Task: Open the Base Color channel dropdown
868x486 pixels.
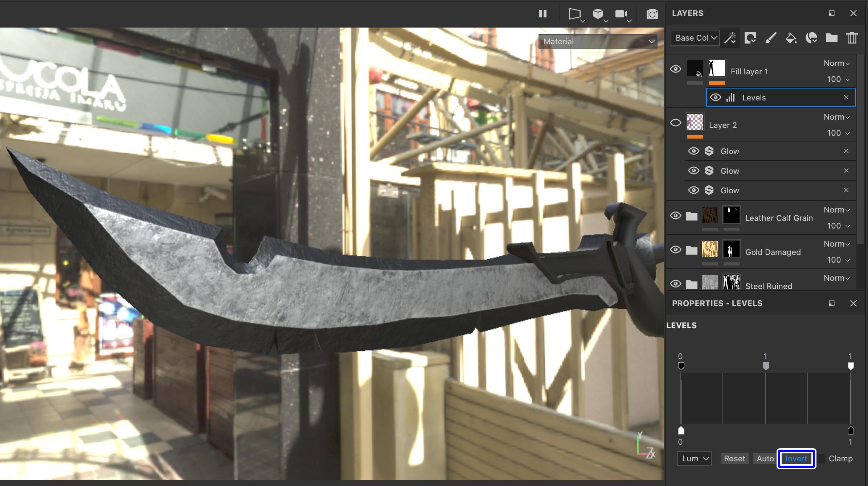Action: (x=694, y=38)
